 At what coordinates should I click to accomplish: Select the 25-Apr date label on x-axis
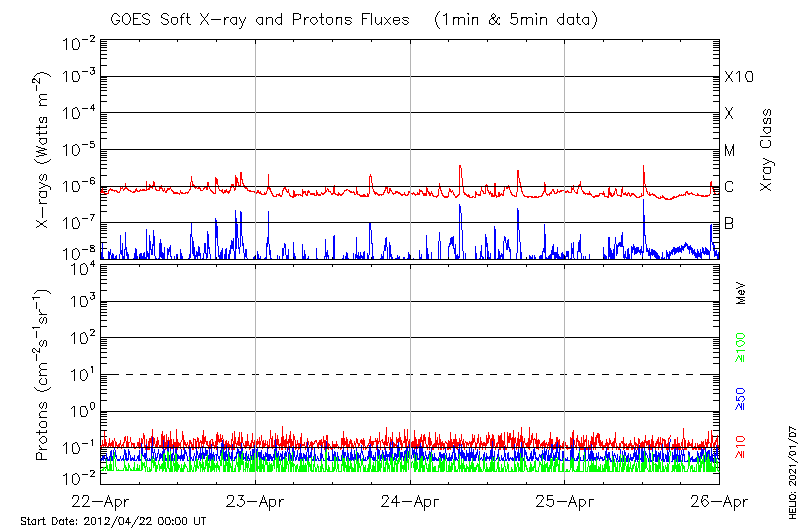point(565,501)
